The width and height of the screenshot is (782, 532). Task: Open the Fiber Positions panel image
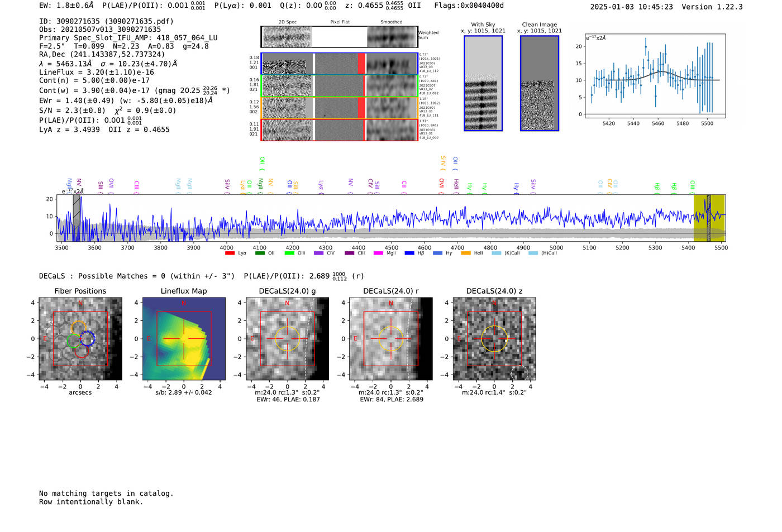click(80, 338)
